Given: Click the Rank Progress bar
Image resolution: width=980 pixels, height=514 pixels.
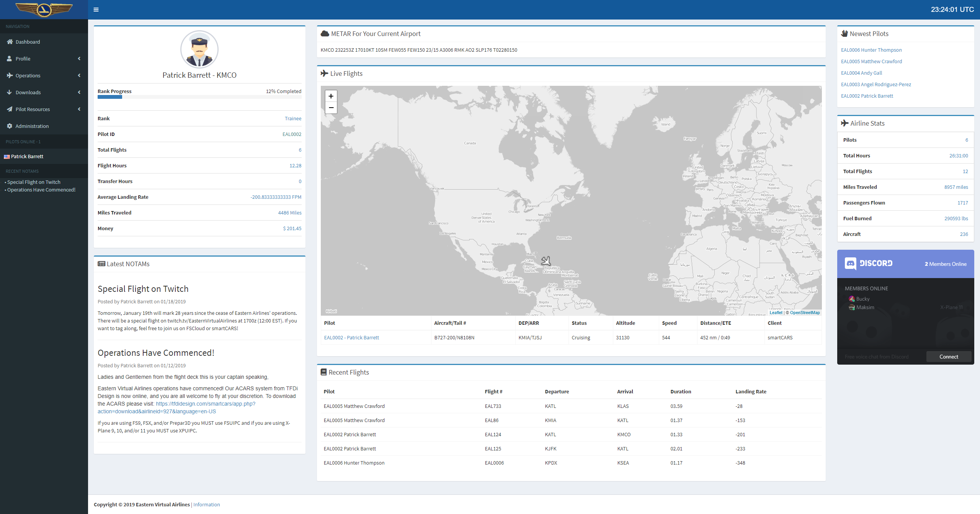Looking at the screenshot, I should 199,97.
